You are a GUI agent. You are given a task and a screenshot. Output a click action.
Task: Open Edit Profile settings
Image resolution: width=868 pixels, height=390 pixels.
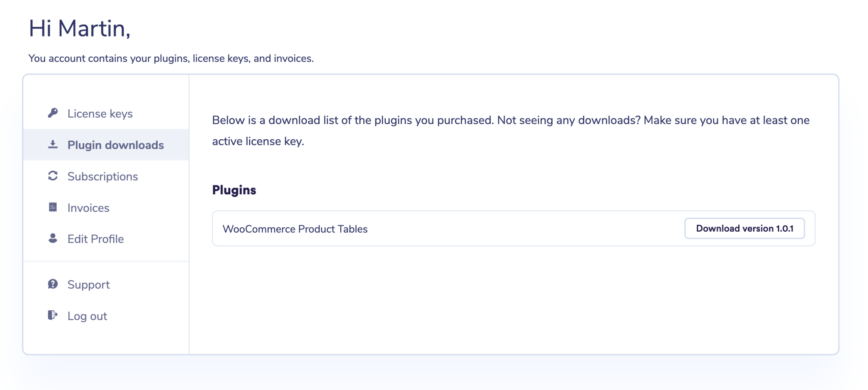coord(95,238)
